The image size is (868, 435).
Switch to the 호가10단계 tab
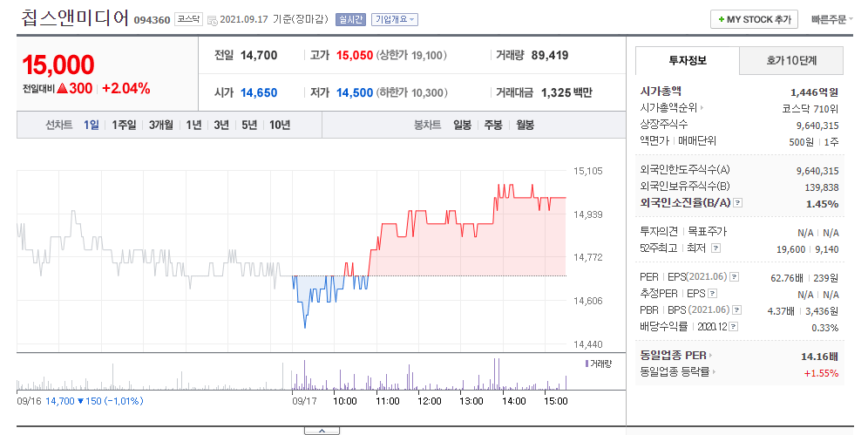(x=791, y=61)
